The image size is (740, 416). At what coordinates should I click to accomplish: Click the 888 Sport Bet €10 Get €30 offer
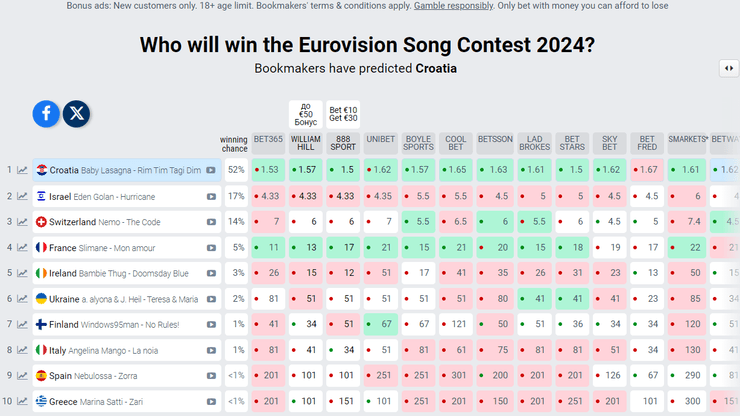coord(343,114)
